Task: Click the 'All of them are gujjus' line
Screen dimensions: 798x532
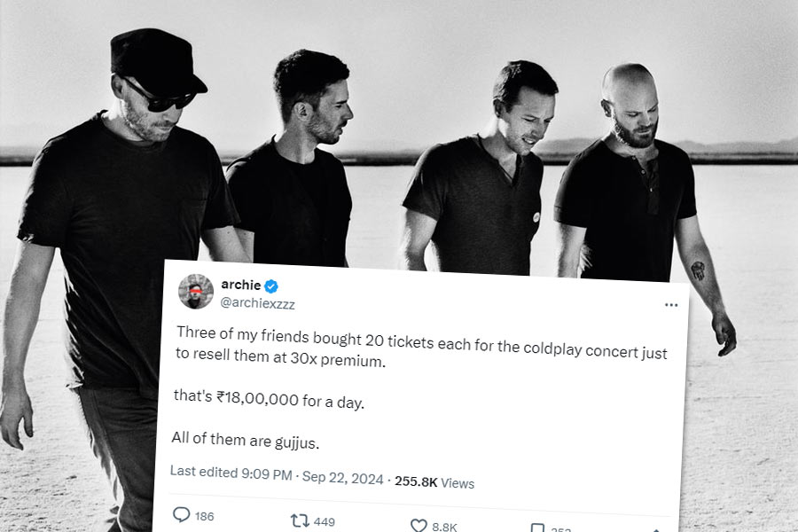Action: 246,440
